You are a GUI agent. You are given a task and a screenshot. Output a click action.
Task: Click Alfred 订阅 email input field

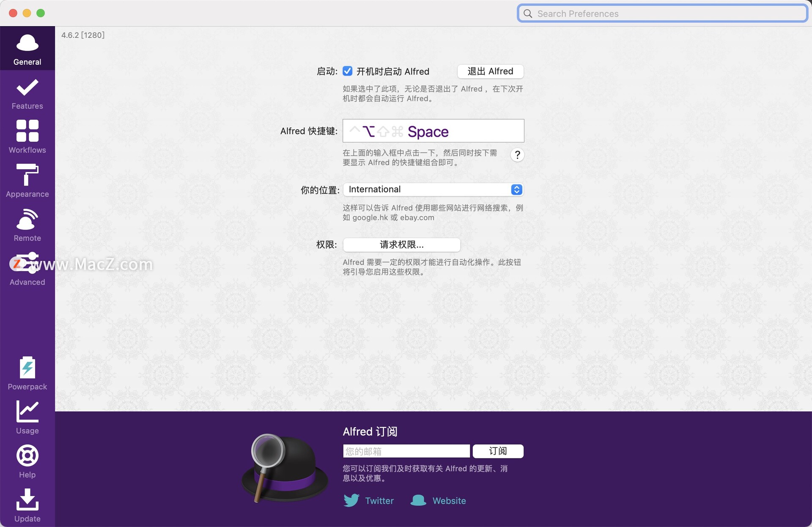click(x=406, y=451)
